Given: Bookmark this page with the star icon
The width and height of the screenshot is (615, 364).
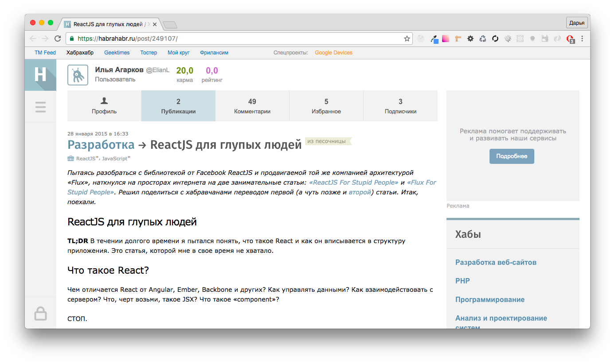Looking at the screenshot, I should pos(407,39).
